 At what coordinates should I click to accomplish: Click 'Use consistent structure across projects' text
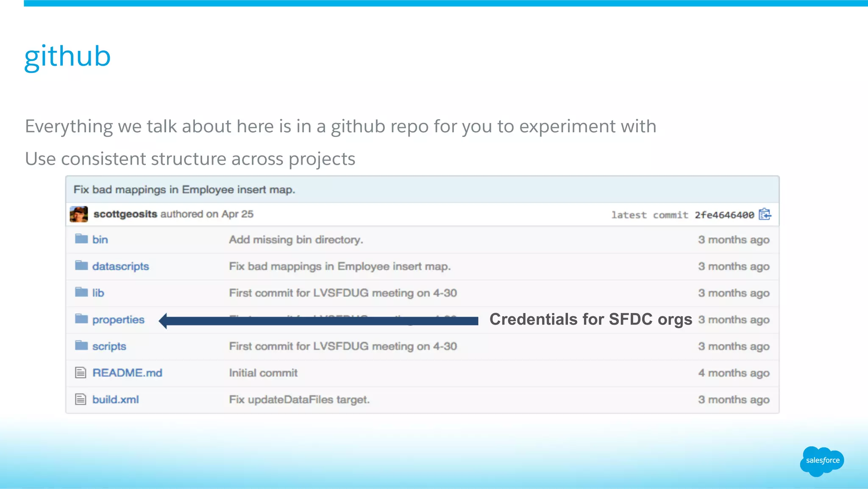(x=190, y=159)
